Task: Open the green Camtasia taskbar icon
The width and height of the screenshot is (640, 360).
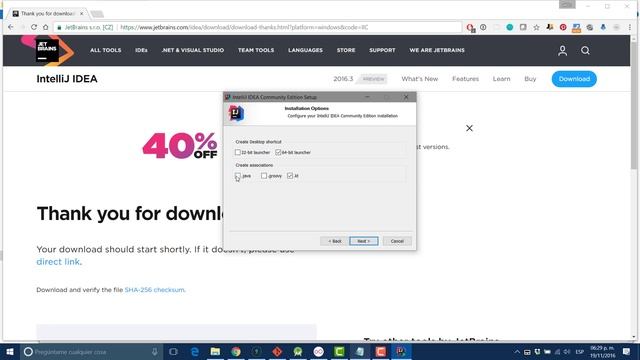Action: (339, 351)
